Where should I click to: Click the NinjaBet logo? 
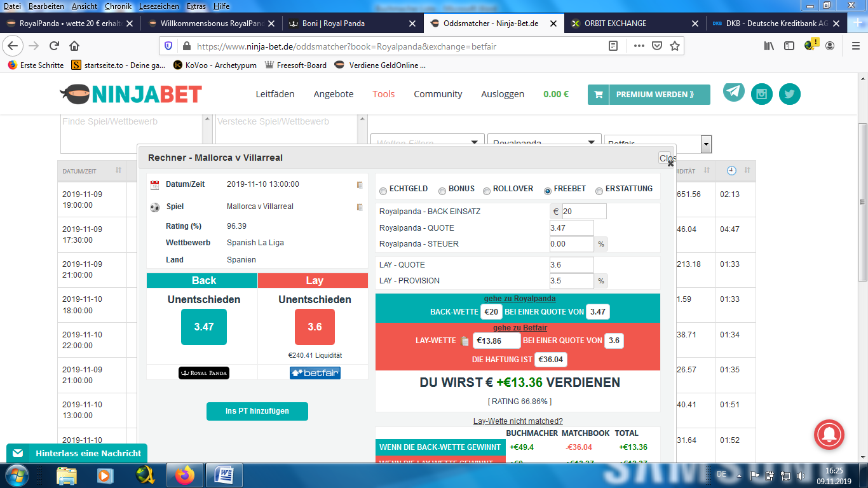click(131, 94)
